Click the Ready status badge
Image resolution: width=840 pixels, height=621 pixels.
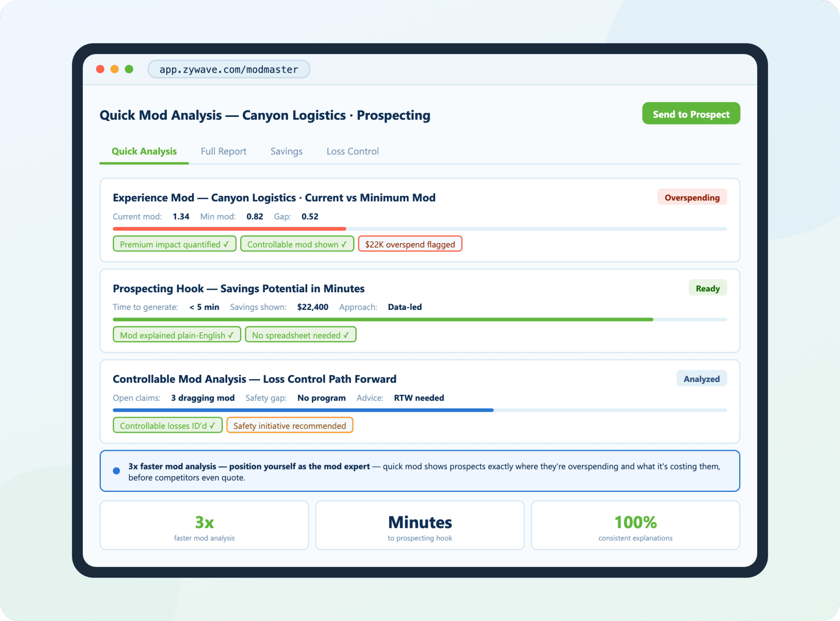pyautogui.click(x=707, y=288)
